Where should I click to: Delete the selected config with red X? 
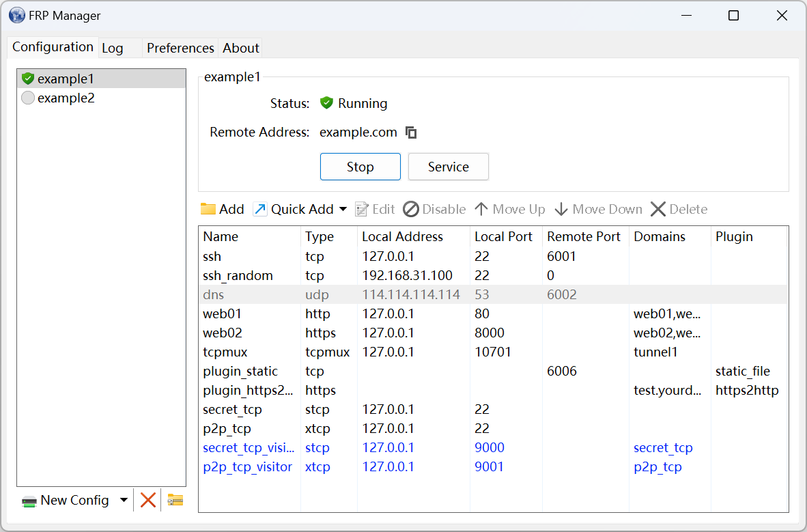(x=147, y=500)
